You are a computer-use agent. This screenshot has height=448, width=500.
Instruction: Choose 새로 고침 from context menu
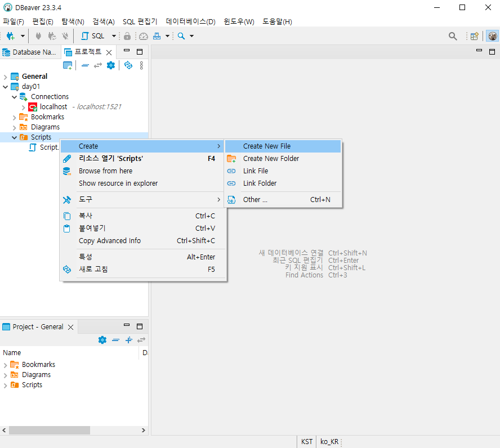[143, 270]
